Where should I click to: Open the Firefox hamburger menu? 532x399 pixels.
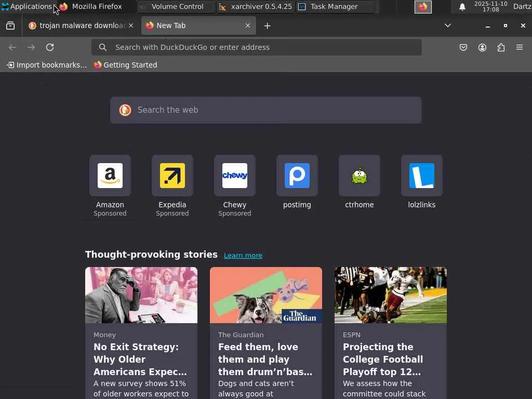click(520, 47)
